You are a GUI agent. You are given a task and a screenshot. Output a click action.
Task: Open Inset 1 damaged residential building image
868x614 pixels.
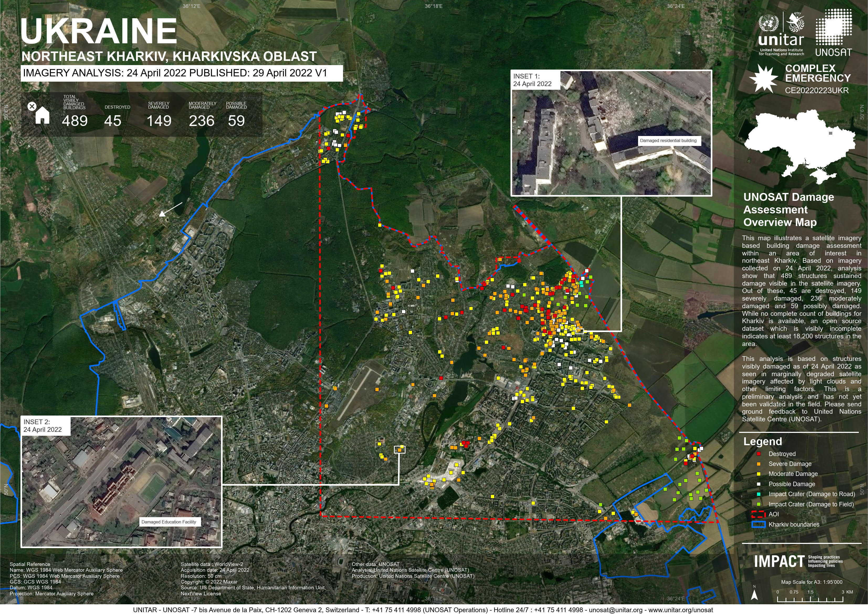pos(611,133)
